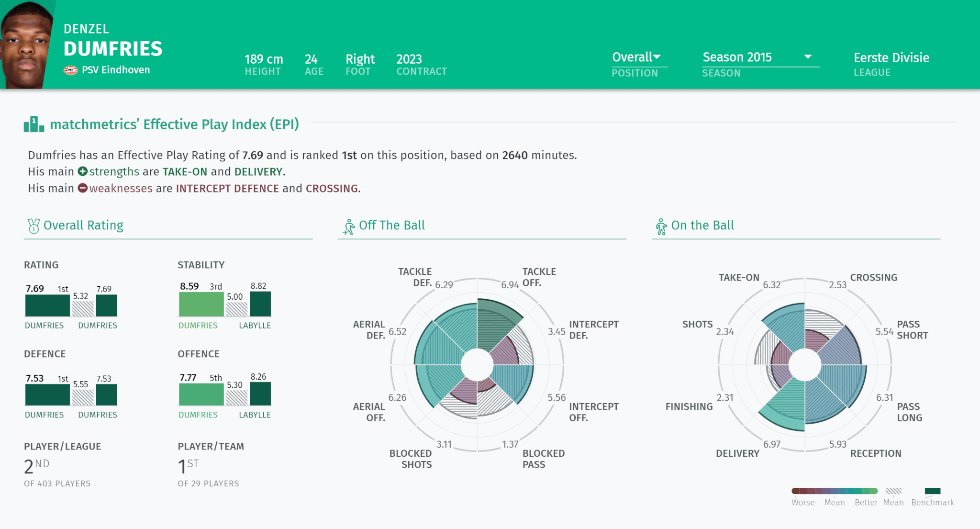Screen dimensions: 980x529
Task: Click the Stability bar showing 8.59
Action: tap(201, 304)
